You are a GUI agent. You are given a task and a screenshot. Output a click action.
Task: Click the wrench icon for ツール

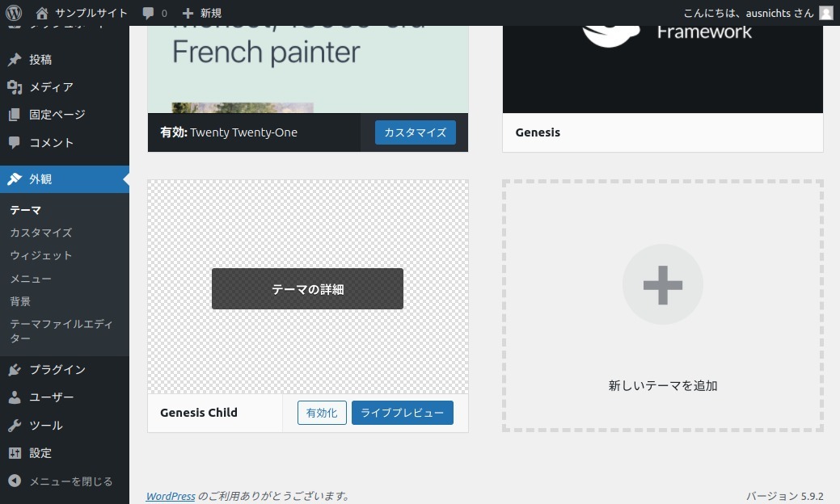(15, 426)
